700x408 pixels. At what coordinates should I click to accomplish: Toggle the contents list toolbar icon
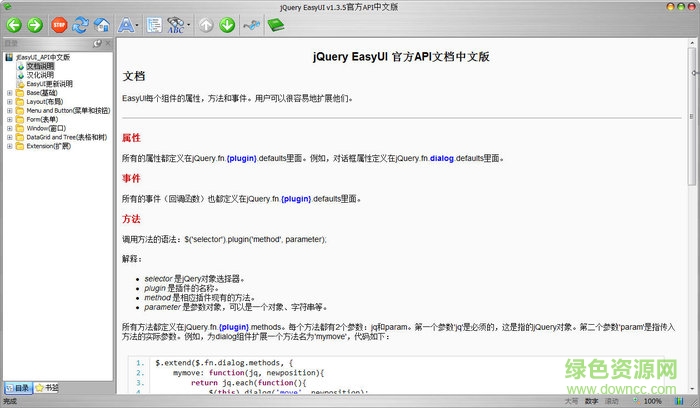pos(154,25)
